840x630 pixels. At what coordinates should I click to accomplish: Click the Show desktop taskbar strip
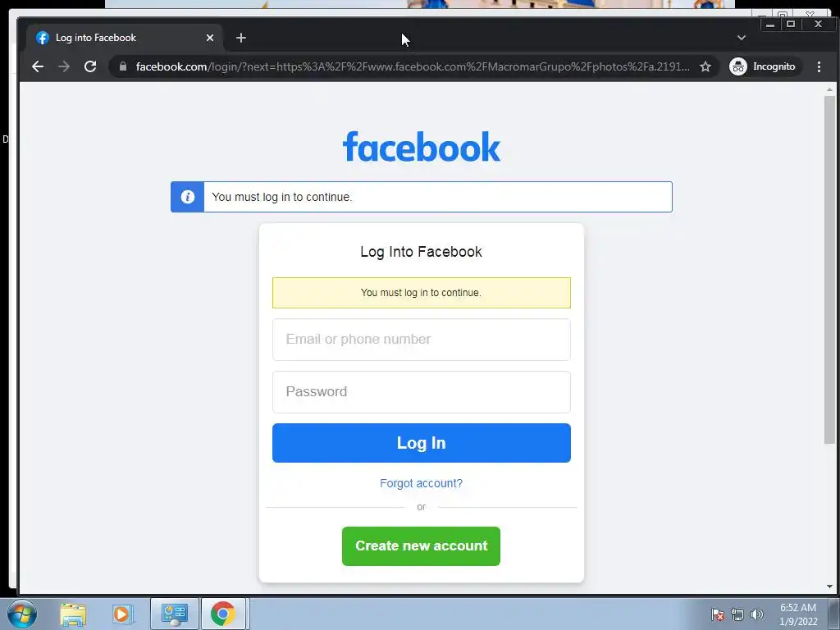click(834, 614)
